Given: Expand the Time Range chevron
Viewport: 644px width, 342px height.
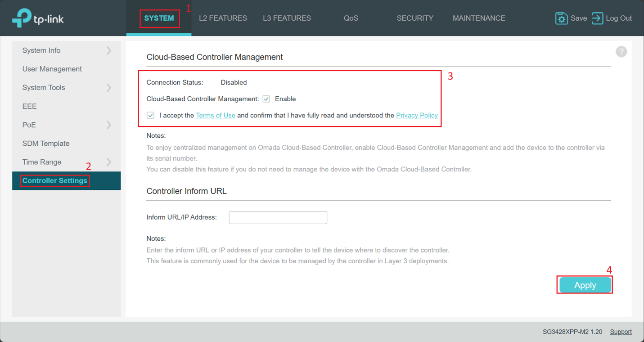Looking at the screenshot, I should point(108,162).
